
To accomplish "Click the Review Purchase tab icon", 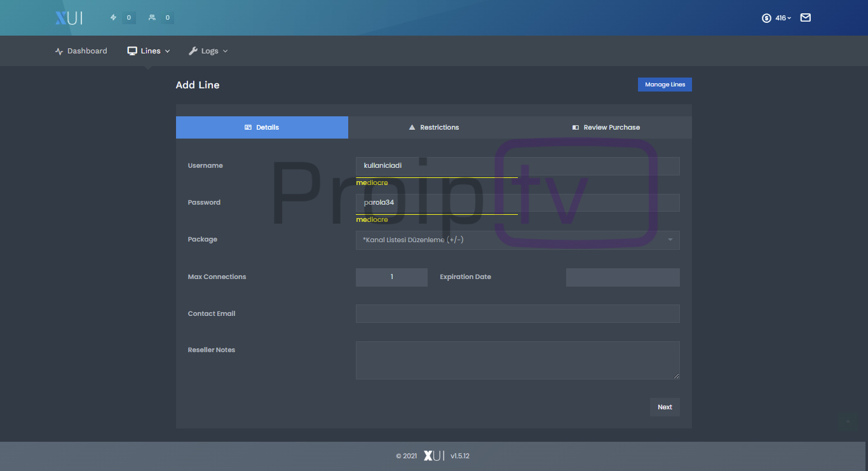I will click(x=576, y=127).
